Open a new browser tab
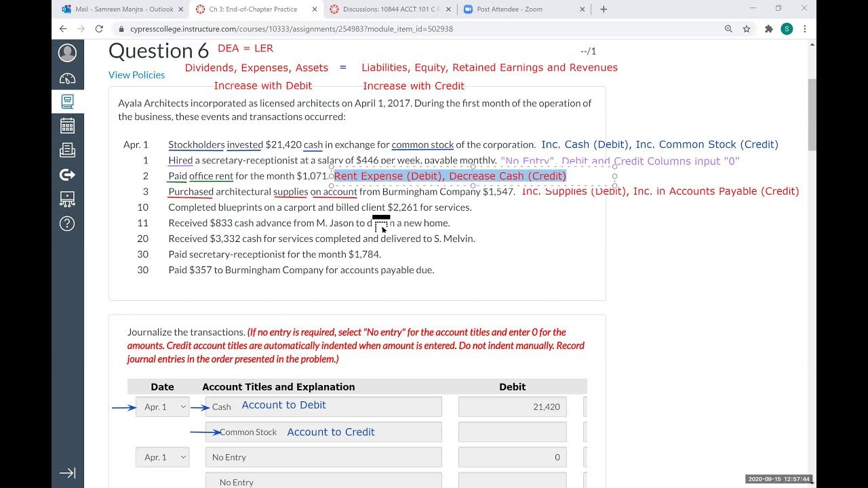868x488 pixels. [x=604, y=9]
